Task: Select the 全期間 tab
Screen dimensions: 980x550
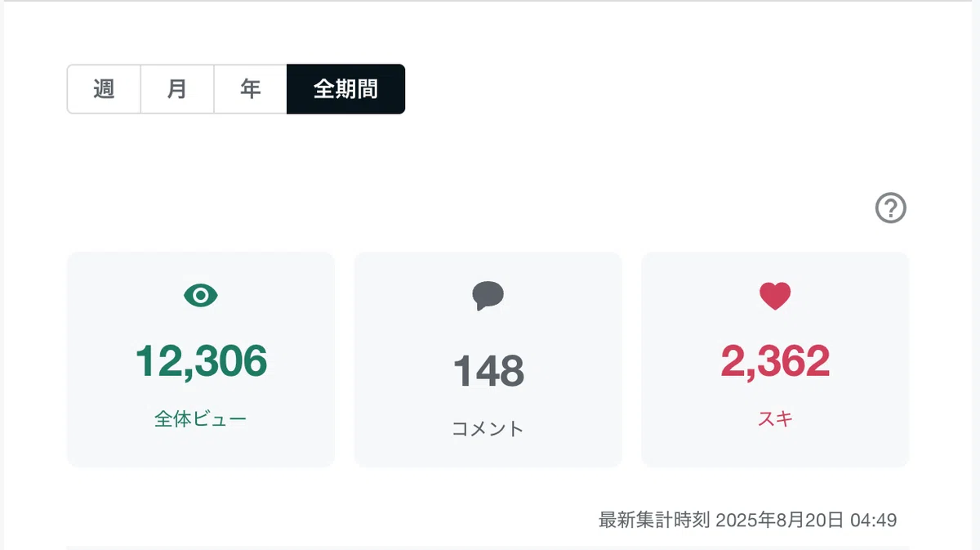Action: point(345,89)
